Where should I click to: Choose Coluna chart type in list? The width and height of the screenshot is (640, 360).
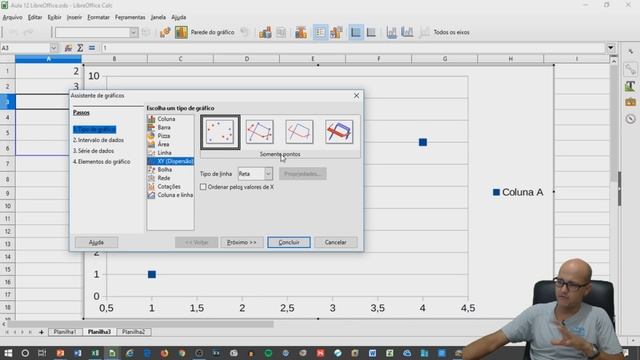pos(166,119)
